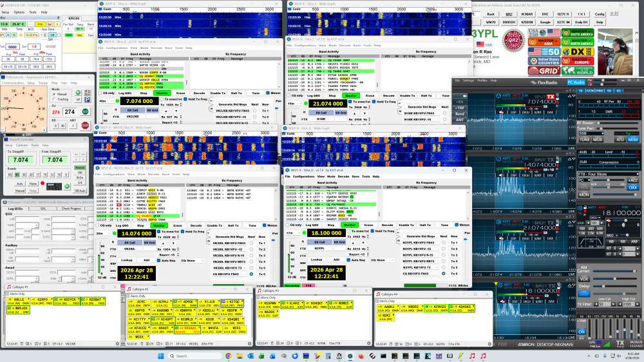Click the sun icon in DDUtil
Screen dimensions: 644x362
pos(21,35)
